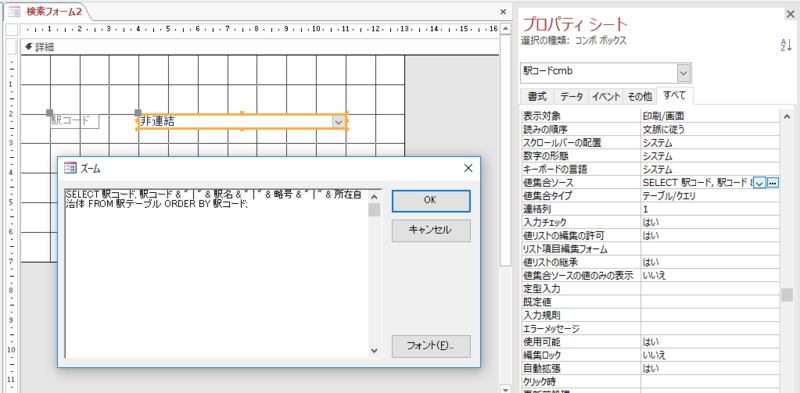
Task: Click the empty 定型入力 property field
Action: coord(711,289)
